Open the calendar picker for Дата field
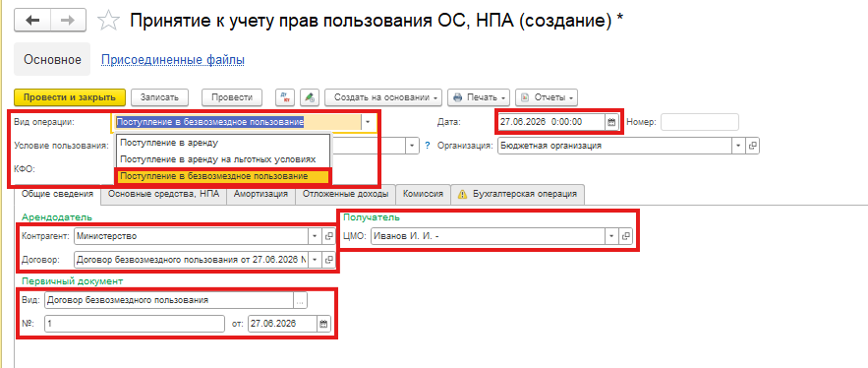 (611, 122)
